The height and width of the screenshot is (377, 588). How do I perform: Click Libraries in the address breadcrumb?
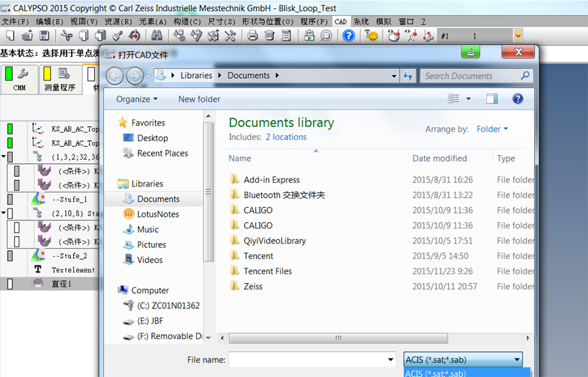[x=196, y=76]
